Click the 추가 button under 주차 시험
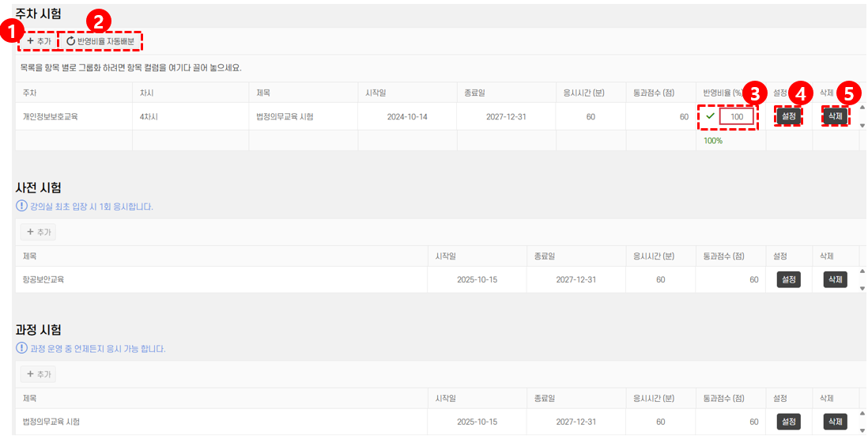Screen dimensions: 868x436 click(x=38, y=40)
